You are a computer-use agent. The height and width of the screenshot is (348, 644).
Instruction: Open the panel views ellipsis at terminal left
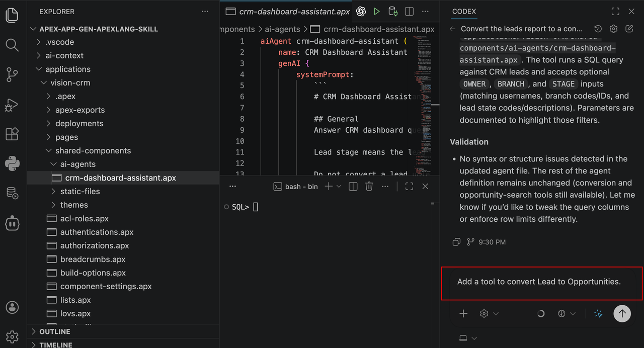[x=232, y=187]
